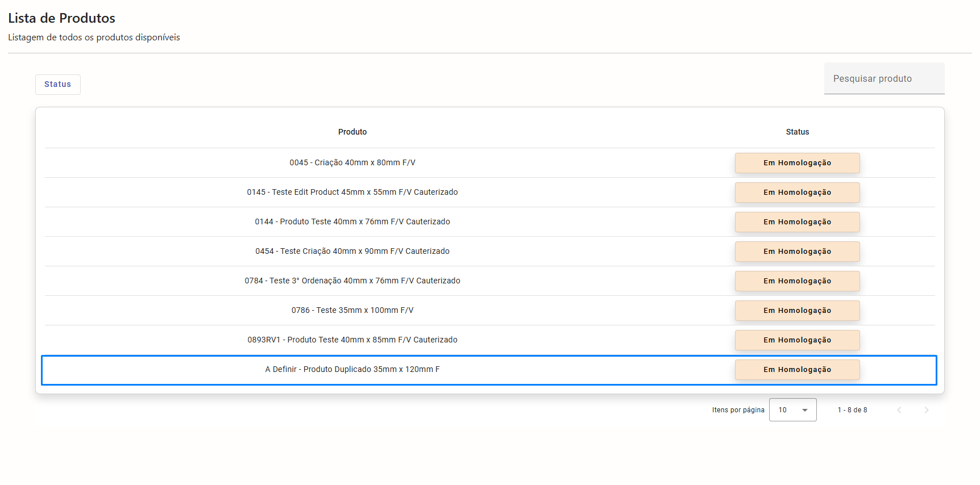Click Em Homologação for product 0454
Viewport: 980px width, 485px height.
[x=797, y=252]
